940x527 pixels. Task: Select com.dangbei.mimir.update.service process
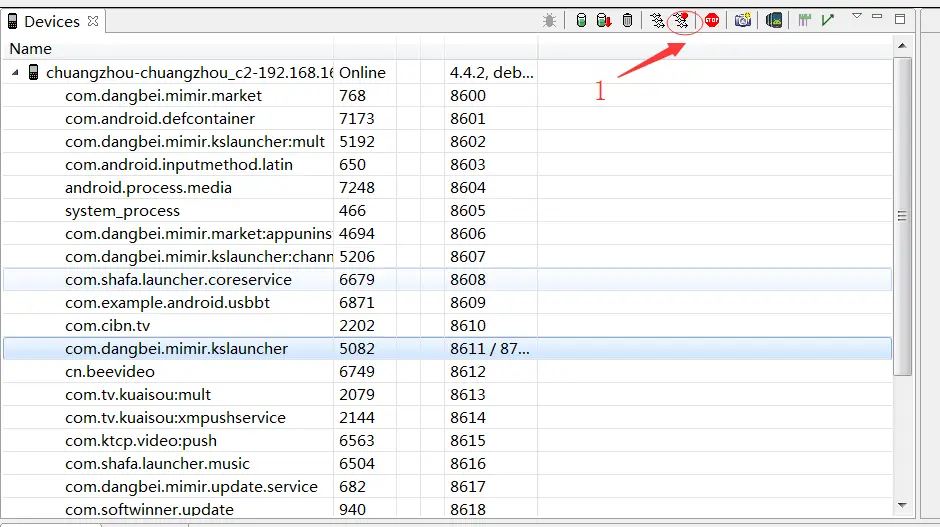[447, 486]
